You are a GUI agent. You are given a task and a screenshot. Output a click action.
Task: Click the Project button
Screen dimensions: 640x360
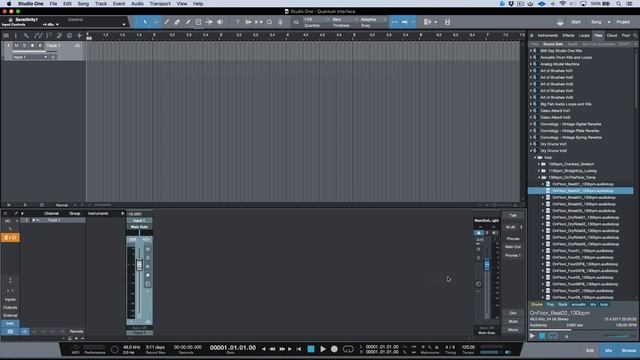click(x=623, y=22)
